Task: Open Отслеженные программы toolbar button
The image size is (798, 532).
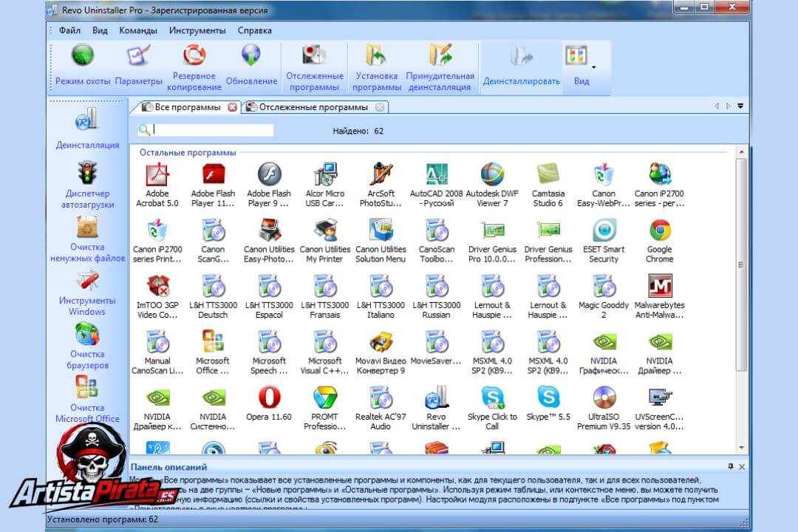Action: tap(315, 68)
